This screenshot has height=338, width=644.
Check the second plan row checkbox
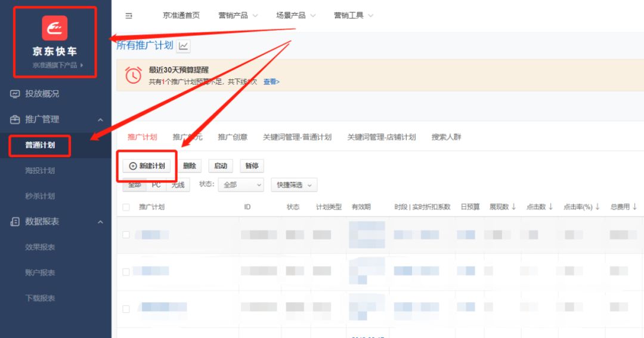click(x=126, y=272)
